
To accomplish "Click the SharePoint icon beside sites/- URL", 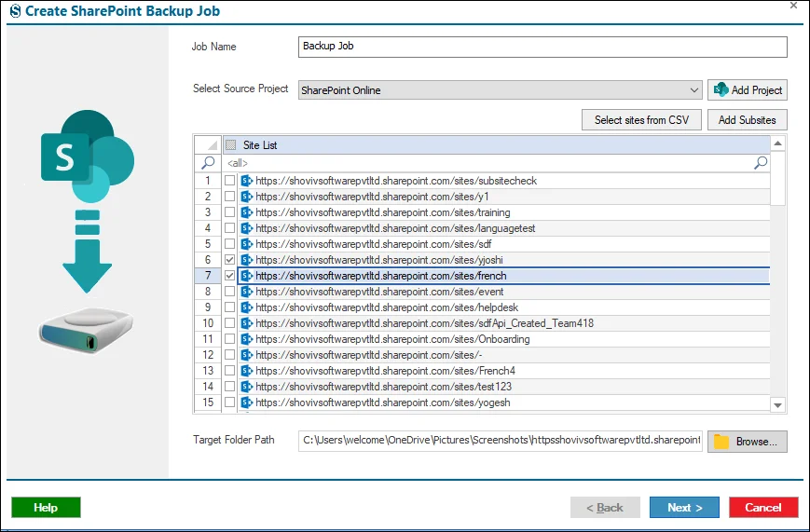I will point(247,355).
